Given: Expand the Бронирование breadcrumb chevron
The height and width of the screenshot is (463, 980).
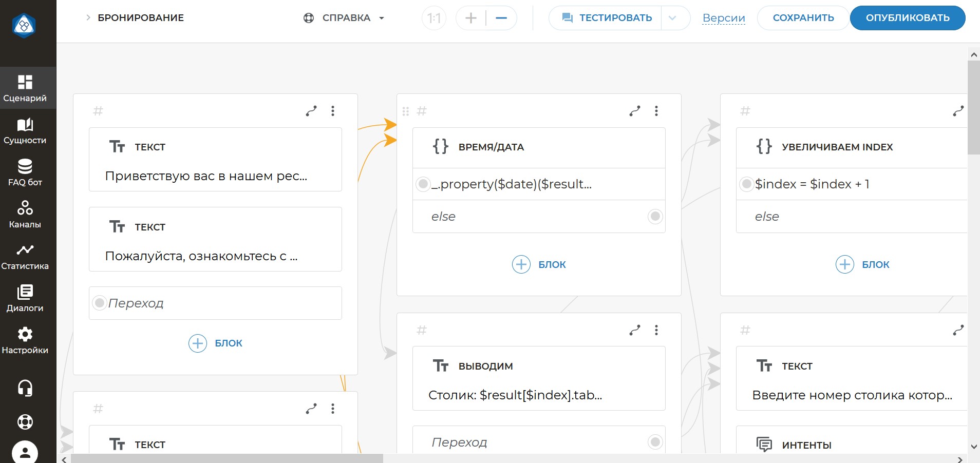Looking at the screenshot, I should pos(88,18).
